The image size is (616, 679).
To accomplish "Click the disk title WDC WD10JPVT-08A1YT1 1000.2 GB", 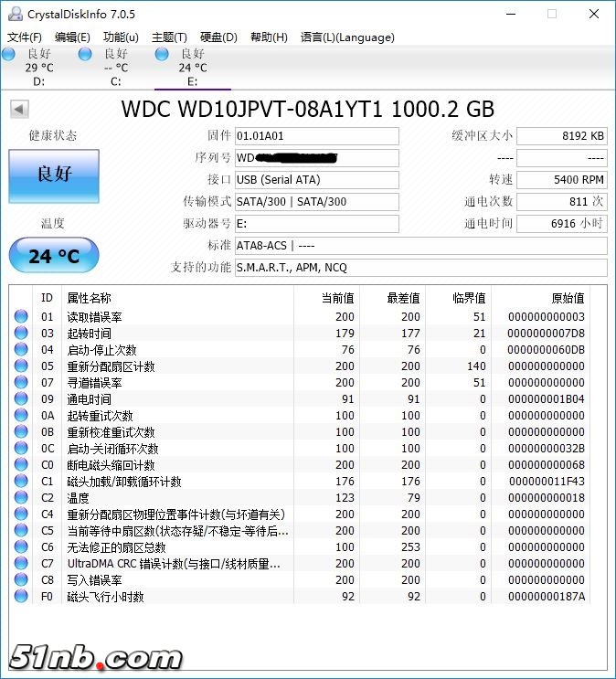I will [308, 109].
